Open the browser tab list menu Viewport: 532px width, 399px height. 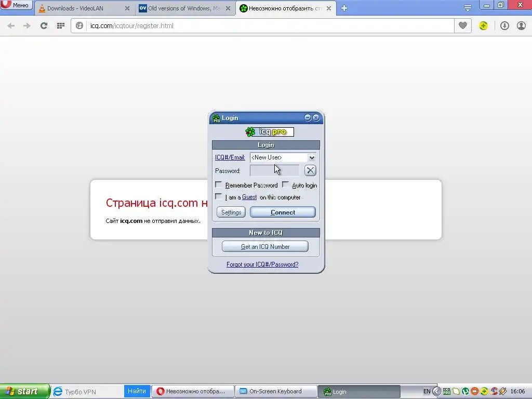coord(468,8)
